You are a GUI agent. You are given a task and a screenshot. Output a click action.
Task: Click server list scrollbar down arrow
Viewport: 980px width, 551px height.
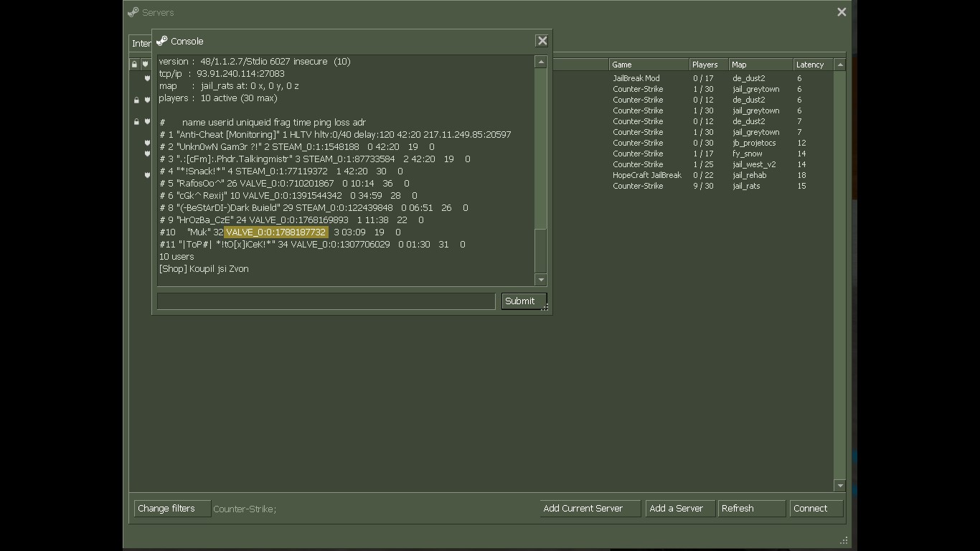(x=840, y=486)
